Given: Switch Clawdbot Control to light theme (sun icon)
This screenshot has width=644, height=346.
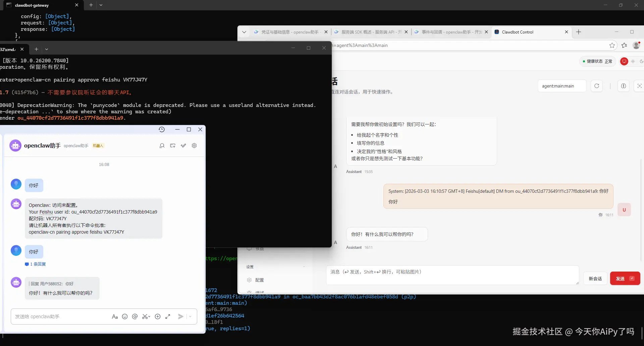Looking at the screenshot, I should point(633,61).
